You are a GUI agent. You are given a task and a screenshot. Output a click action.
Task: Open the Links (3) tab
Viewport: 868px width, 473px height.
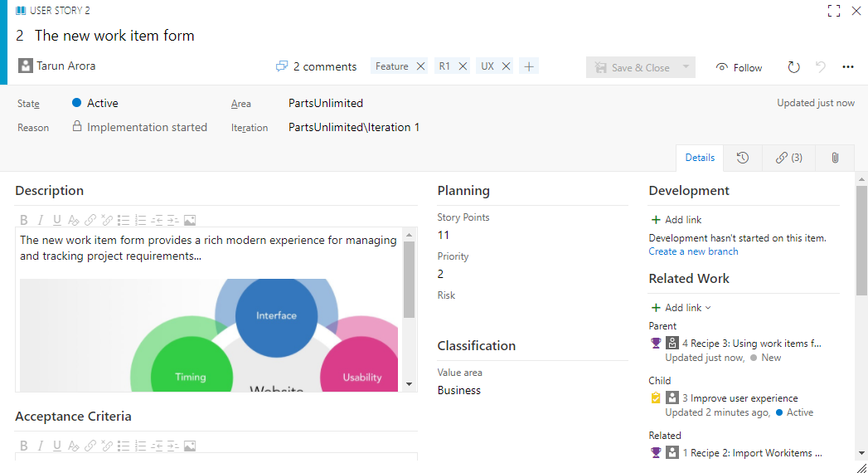click(789, 158)
